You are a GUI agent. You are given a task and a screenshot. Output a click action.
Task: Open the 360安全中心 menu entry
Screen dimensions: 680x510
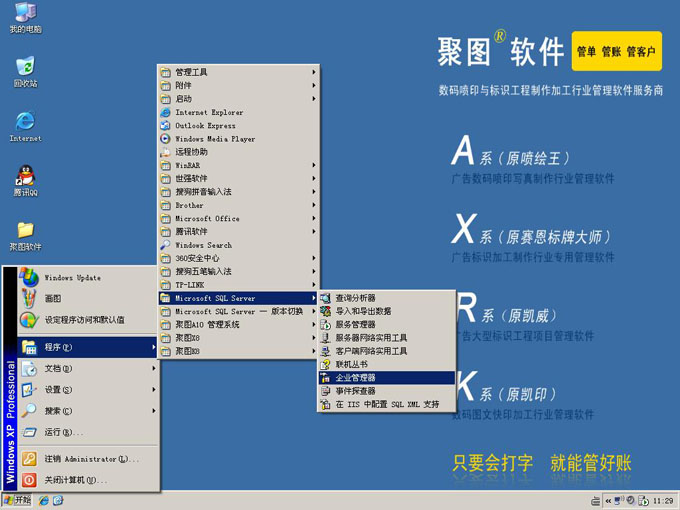238,258
